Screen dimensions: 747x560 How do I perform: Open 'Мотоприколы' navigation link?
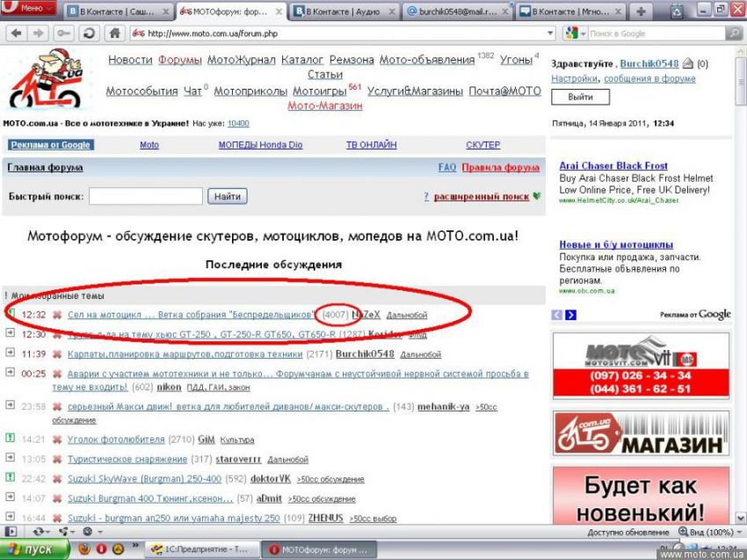pyautogui.click(x=250, y=91)
